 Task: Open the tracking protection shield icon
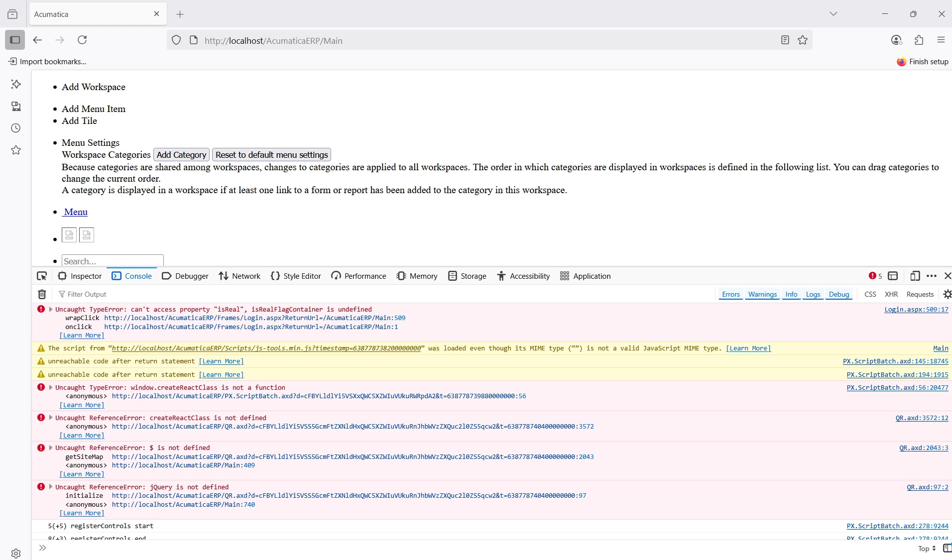(176, 40)
